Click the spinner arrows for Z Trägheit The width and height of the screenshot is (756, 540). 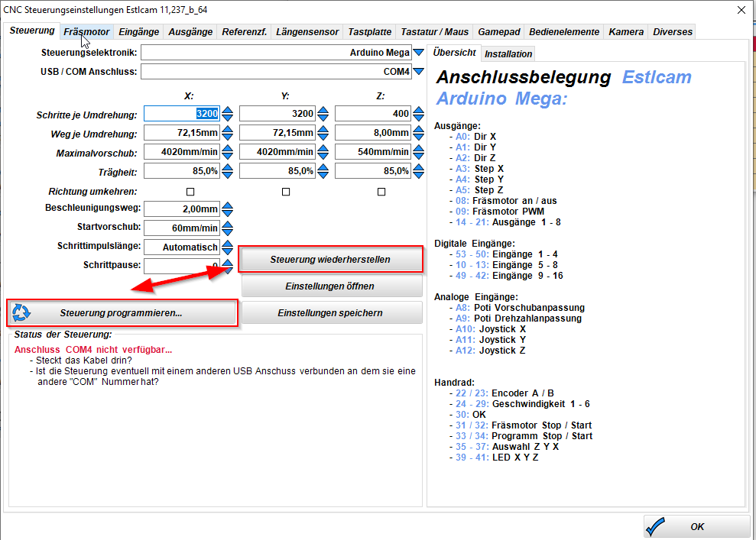(x=418, y=171)
